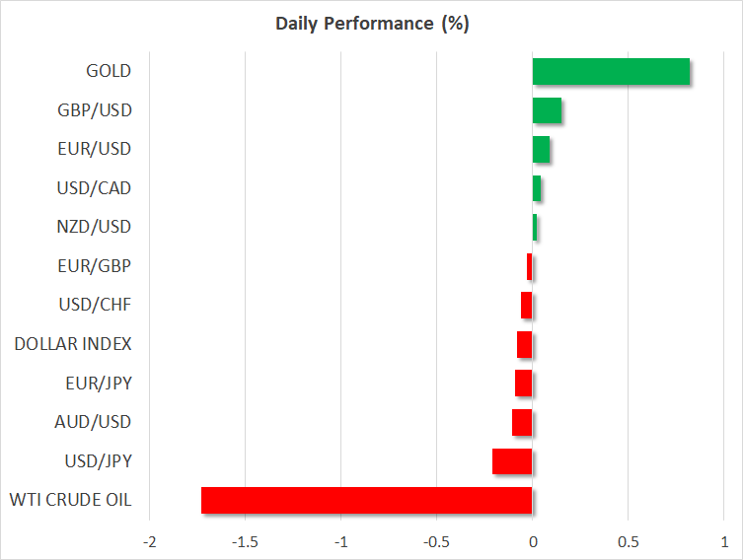743x560 pixels.
Task: Click the -1.5 tick on horizontal axis
Action: coord(245,542)
